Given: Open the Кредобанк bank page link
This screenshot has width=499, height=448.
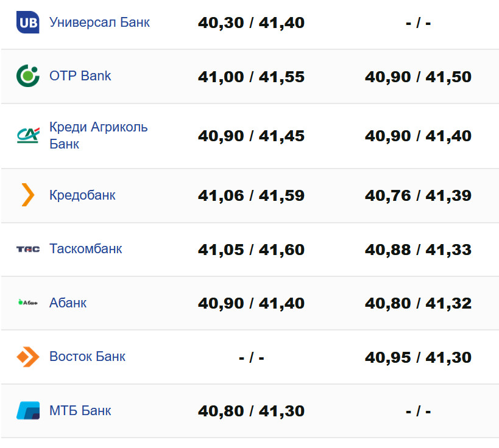Looking at the screenshot, I should pos(82,195).
